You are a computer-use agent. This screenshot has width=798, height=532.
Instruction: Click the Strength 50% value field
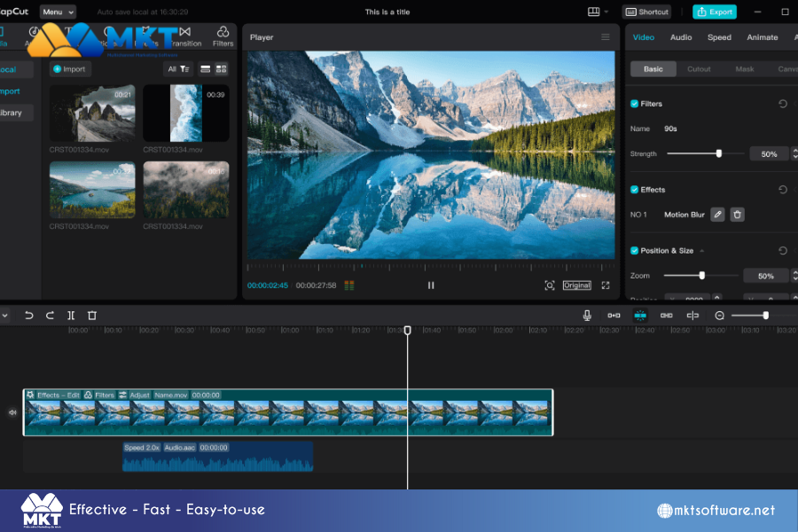[x=769, y=153]
